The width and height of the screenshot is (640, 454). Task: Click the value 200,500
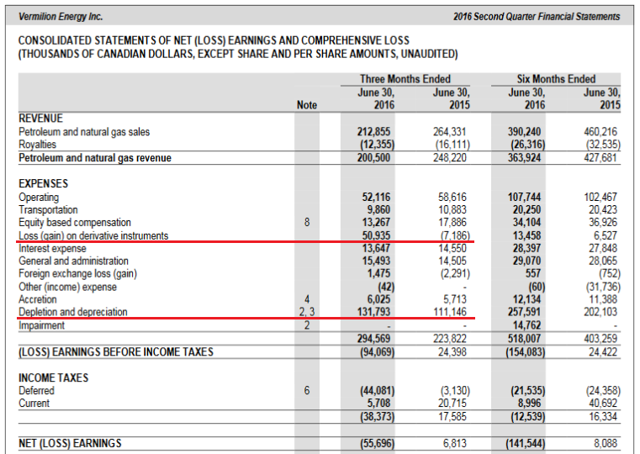click(374, 158)
